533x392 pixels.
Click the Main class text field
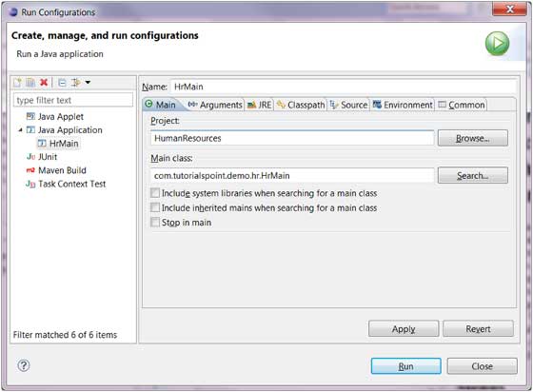point(292,176)
